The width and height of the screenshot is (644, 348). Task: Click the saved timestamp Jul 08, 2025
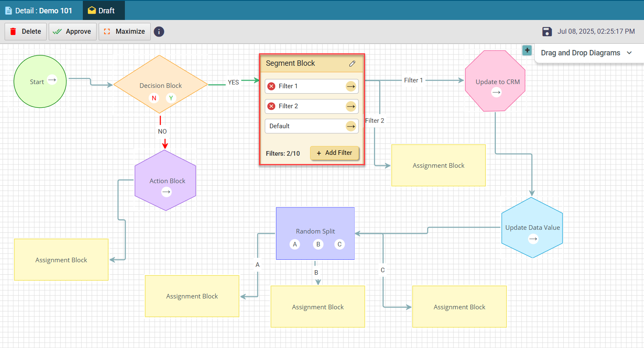(596, 31)
